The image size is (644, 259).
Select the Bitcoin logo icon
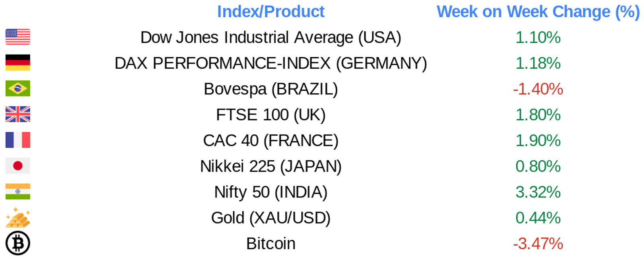pos(18,243)
